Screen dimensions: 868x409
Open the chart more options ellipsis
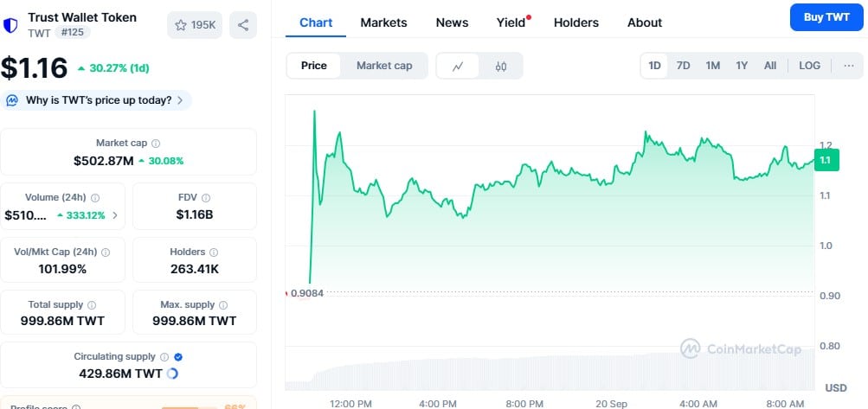tap(849, 66)
